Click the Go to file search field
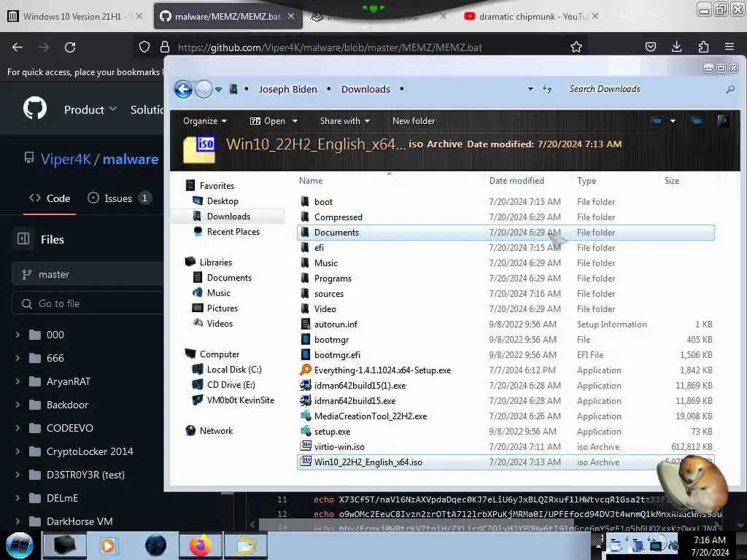Screen dimensions: 747x560 (x=88, y=303)
